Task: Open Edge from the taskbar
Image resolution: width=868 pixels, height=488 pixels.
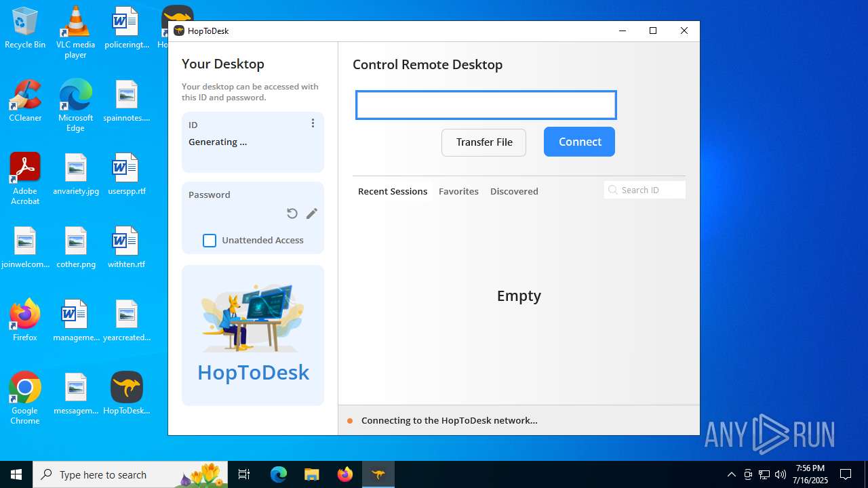Action: (279, 474)
